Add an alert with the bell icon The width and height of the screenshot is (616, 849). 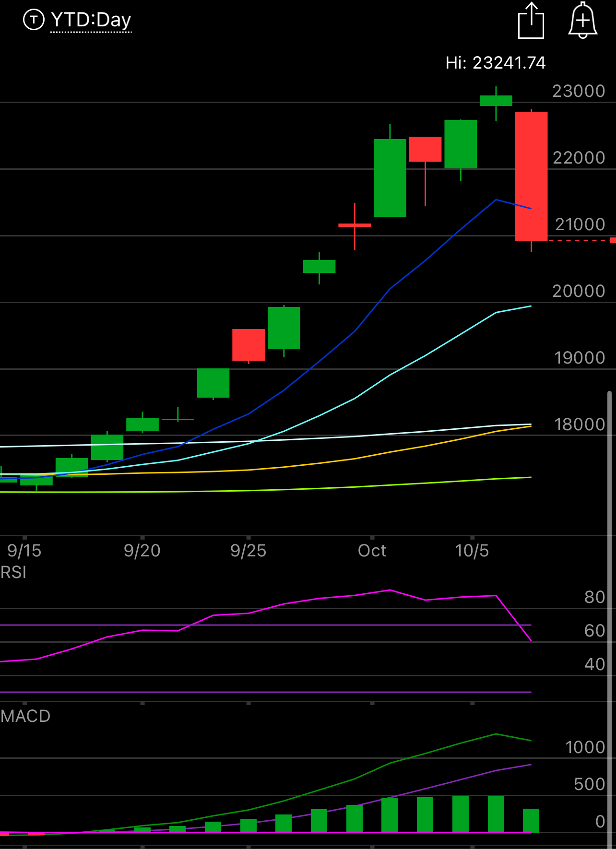tap(582, 20)
